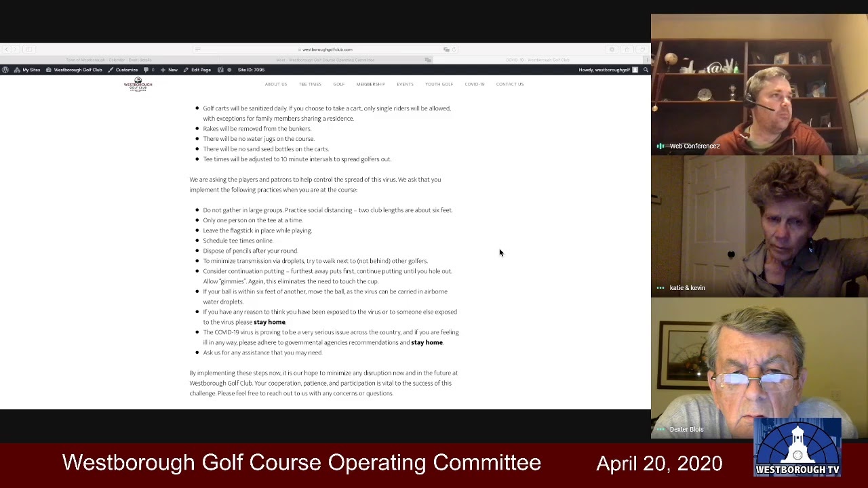Click 'There will be no water jugs' bullet
This screenshot has height=488, width=868.
click(258, 139)
